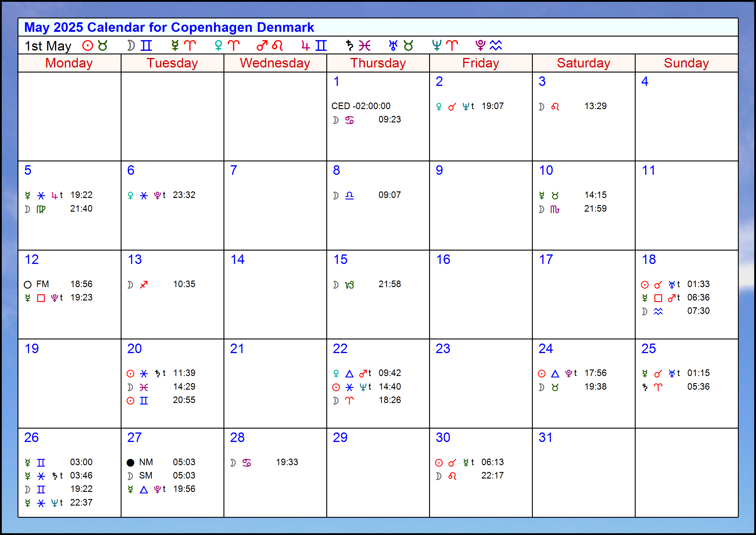This screenshot has width=756, height=535.
Task: Click the Full Moon circle icon on May 12
Action: tap(28, 285)
